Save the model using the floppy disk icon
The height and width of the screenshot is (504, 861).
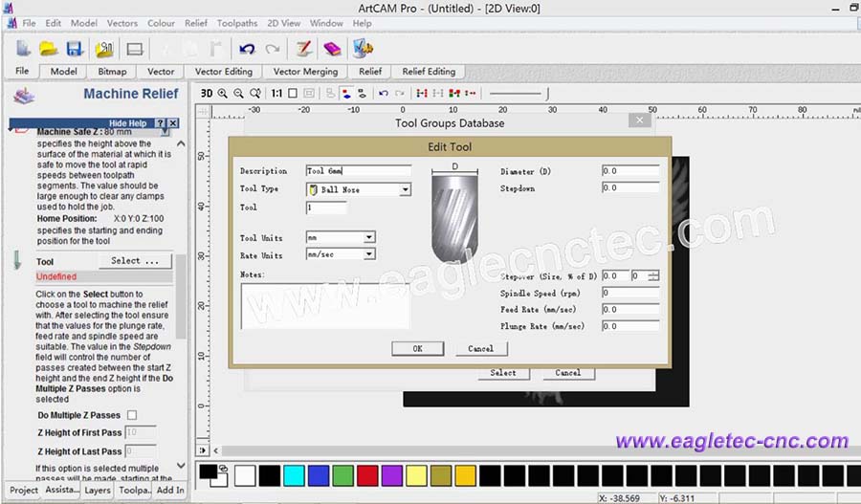75,49
